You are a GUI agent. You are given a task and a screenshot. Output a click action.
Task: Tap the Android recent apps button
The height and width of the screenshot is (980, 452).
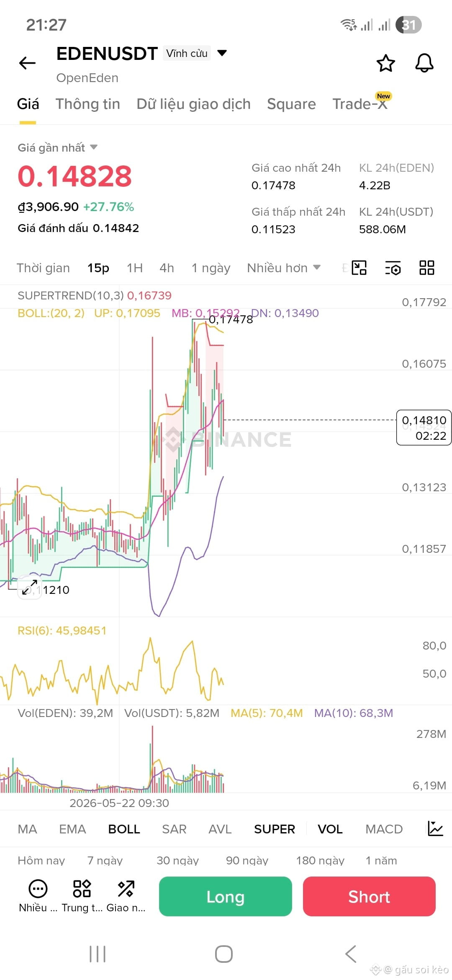click(98, 954)
